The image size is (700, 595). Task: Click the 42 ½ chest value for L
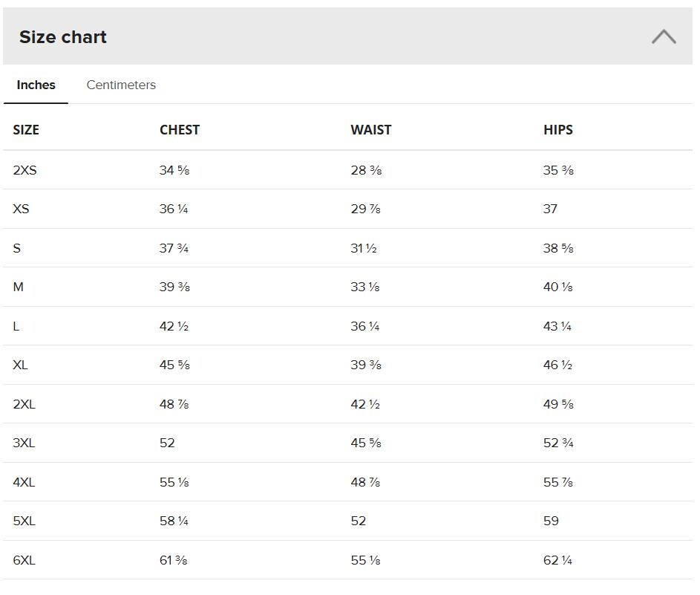click(x=174, y=326)
